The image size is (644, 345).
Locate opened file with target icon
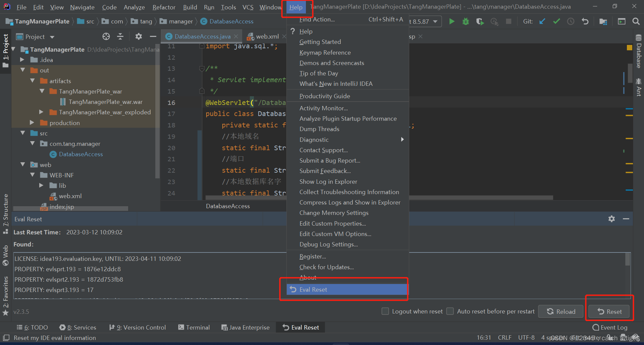point(106,37)
